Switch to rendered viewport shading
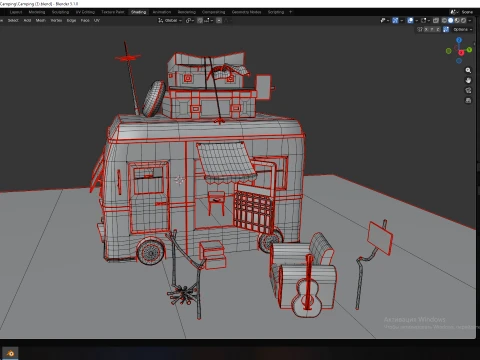Image resolution: width=480 pixels, height=360 pixels. point(463,20)
